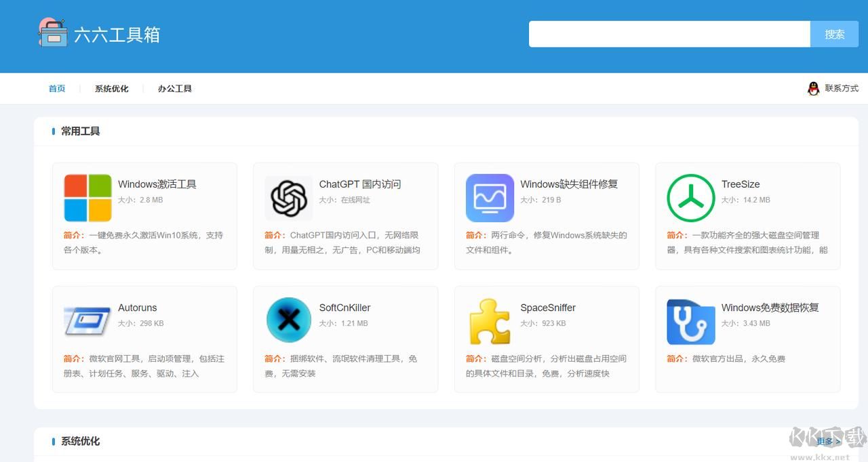868x462 pixels.
Task: Open the ChatGPT 国内访问 tool icon
Action: click(288, 198)
